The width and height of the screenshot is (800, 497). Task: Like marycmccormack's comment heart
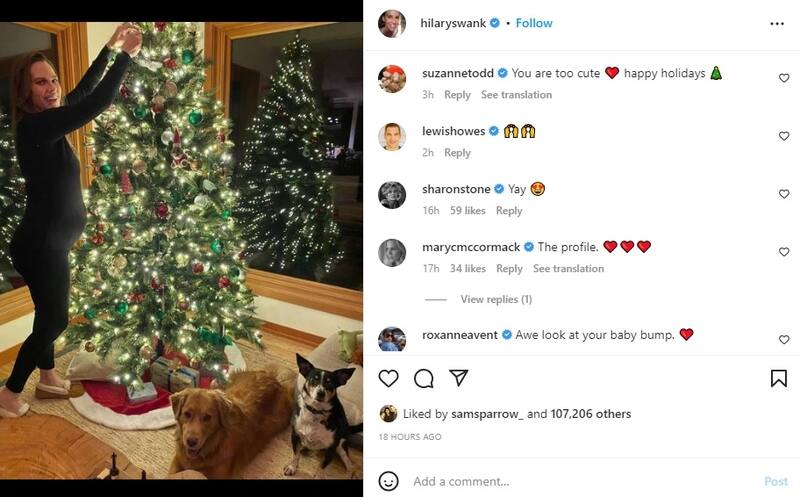pyautogui.click(x=784, y=252)
